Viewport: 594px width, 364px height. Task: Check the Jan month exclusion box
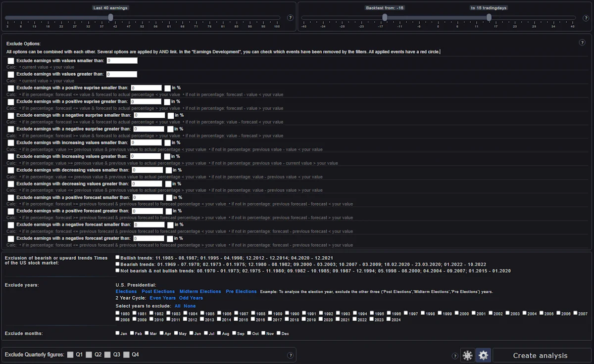pos(118,333)
